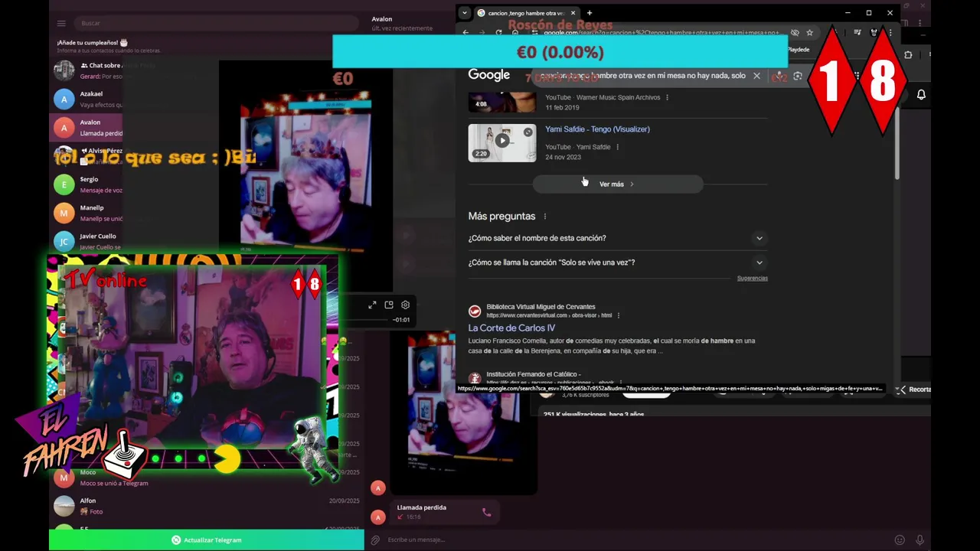Open a new Chrome tab

click(590, 13)
